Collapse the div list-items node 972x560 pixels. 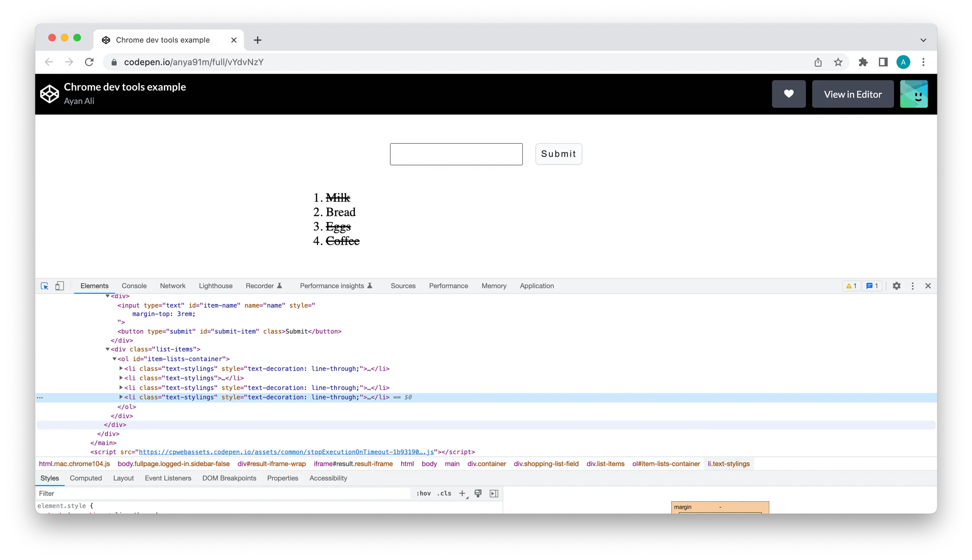coord(107,349)
